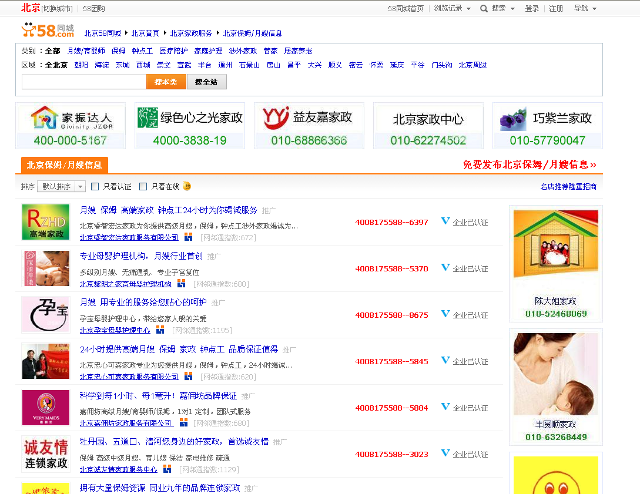Filter area by 北京周边
Viewport: 640px width, 494px height.
(x=473, y=65)
